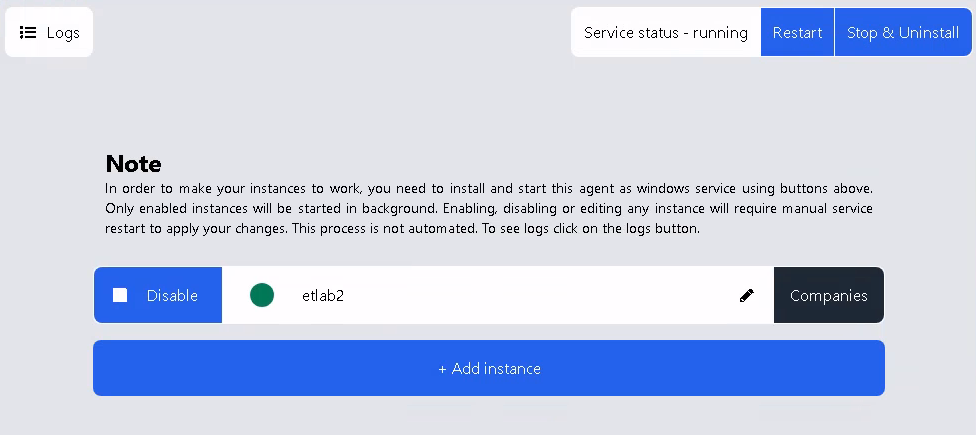Click the green status dot for etlab2
976x435 pixels.
point(262,295)
